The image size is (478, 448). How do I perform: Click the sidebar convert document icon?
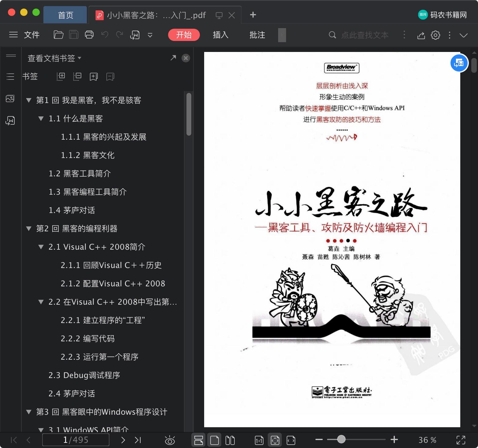(x=10, y=120)
